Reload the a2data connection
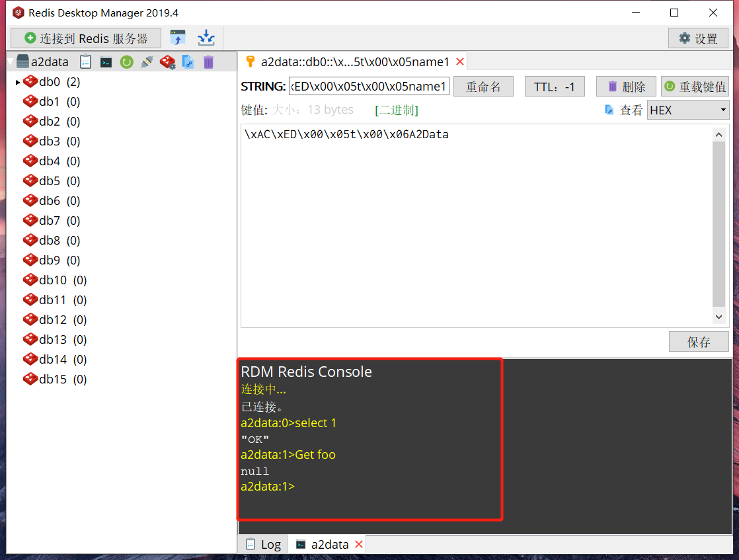The height and width of the screenshot is (560, 739). [x=126, y=62]
